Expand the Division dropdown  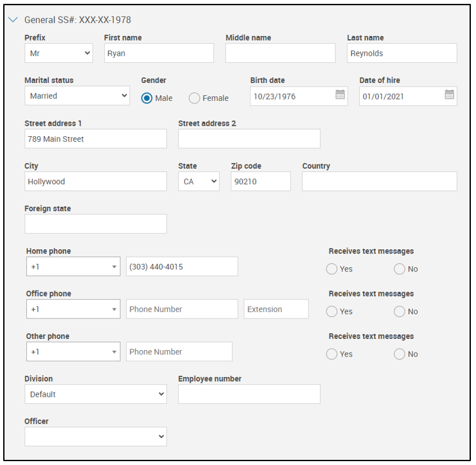[95, 394]
